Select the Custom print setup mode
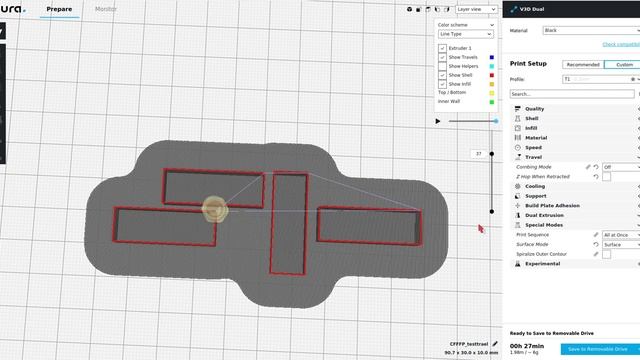The height and width of the screenshot is (360, 640). [x=622, y=64]
